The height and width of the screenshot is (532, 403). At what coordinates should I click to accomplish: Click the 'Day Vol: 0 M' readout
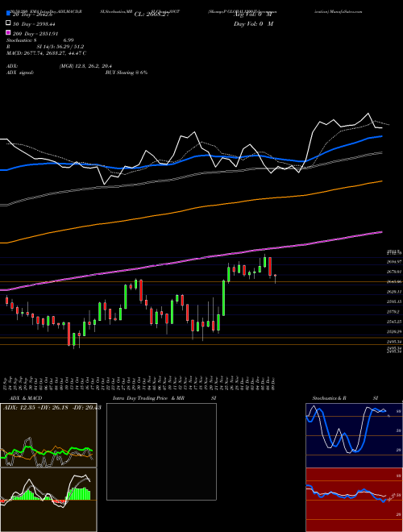[x=253, y=23]
